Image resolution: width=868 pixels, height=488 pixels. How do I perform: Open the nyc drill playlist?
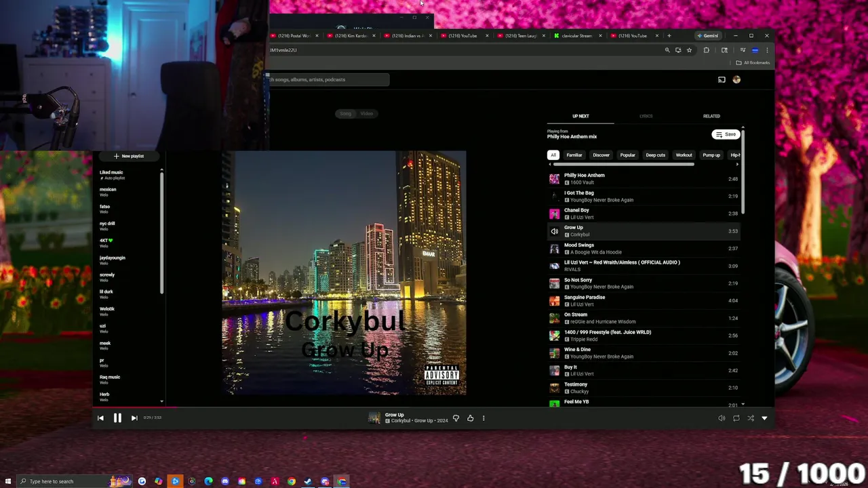pyautogui.click(x=129, y=226)
